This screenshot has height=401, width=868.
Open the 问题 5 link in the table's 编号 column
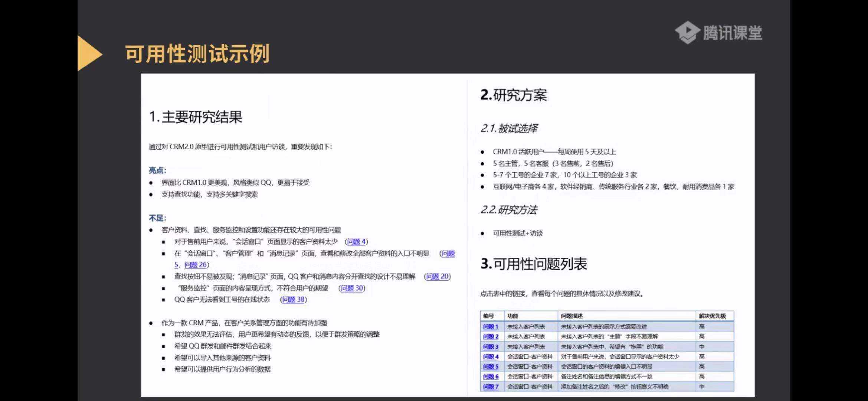[491, 367]
